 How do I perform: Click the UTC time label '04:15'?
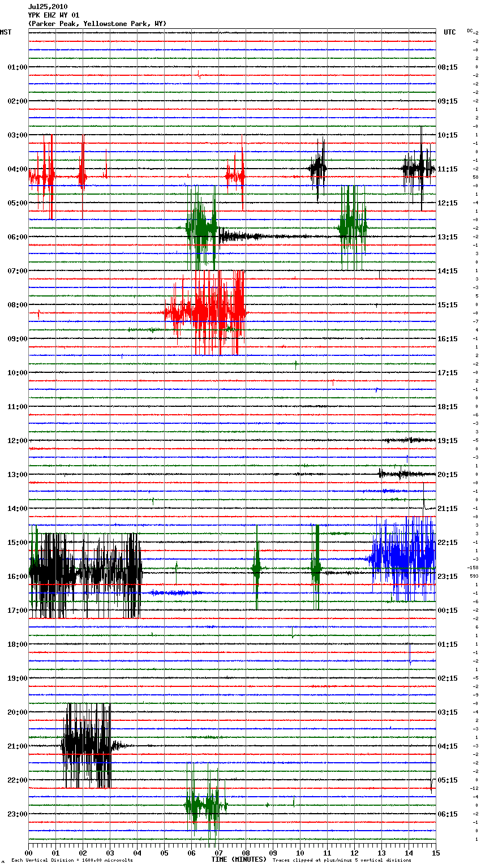[448, 746]
